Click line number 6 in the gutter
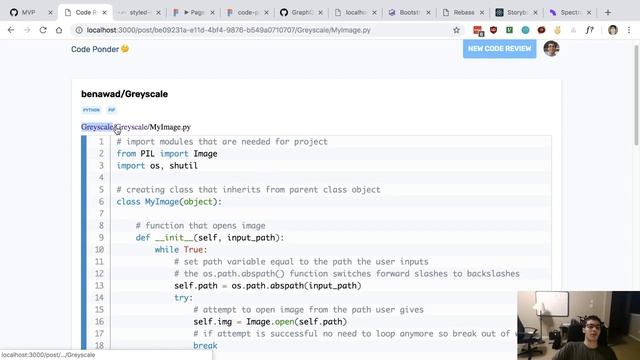This screenshot has height=360, width=640. tap(101, 202)
